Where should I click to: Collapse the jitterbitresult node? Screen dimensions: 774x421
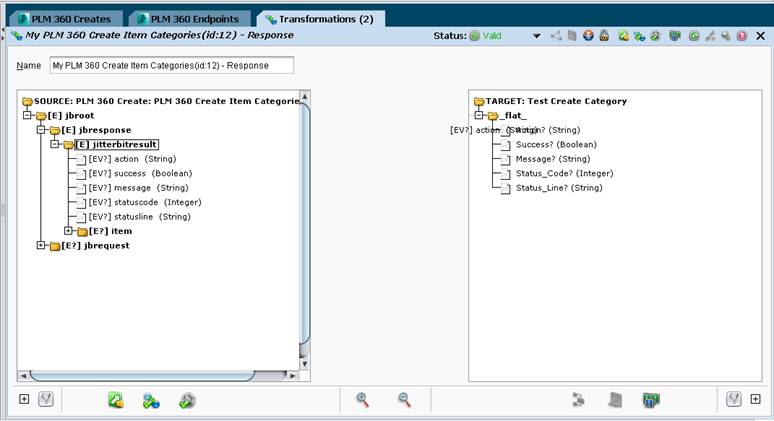[x=55, y=144]
